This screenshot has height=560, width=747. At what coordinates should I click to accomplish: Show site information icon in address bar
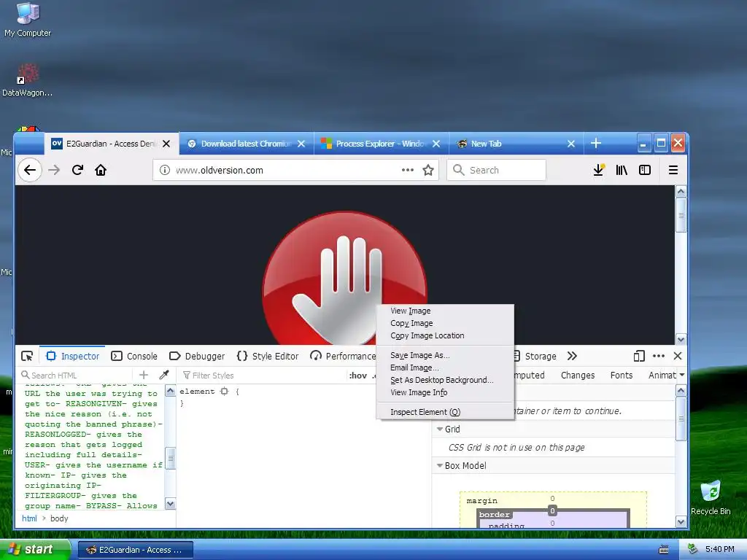tap(164, 170)
